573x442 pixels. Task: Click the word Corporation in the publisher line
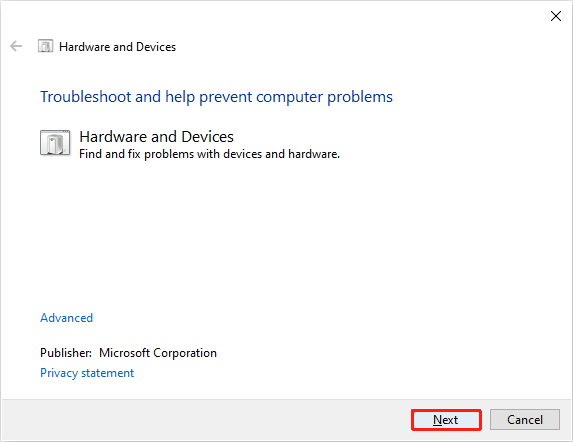pos(185,353)
